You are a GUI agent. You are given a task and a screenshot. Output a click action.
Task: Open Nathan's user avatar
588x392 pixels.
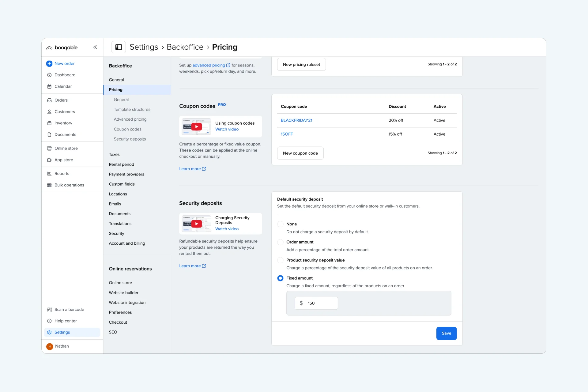click(50, 346)
